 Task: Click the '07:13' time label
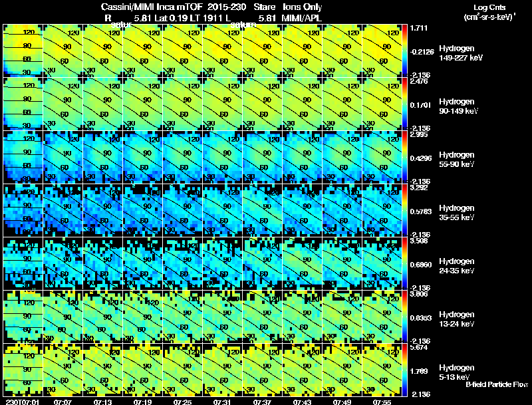pos(102,402)
